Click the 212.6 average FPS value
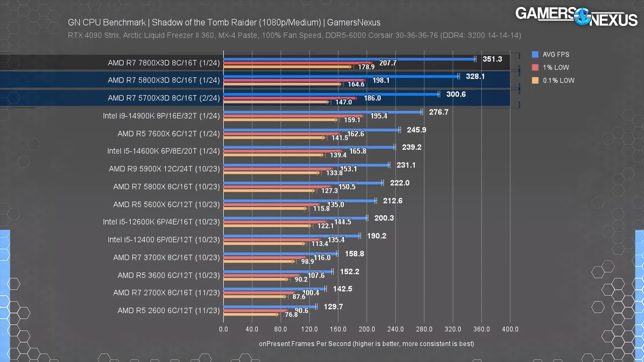The image size is (644, 362). coord(393,201)
